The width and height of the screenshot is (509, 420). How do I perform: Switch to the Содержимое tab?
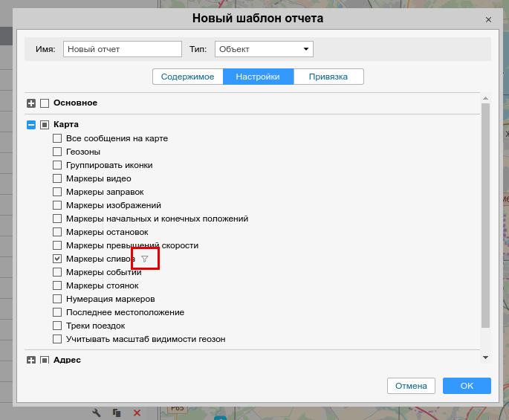[187, 77]
